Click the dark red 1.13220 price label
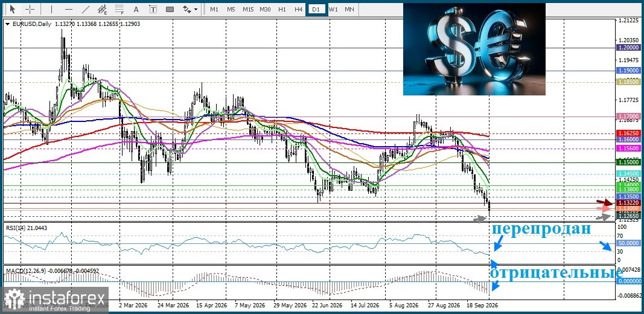This screenshot has width=644, height=314. tap(629, 203)
